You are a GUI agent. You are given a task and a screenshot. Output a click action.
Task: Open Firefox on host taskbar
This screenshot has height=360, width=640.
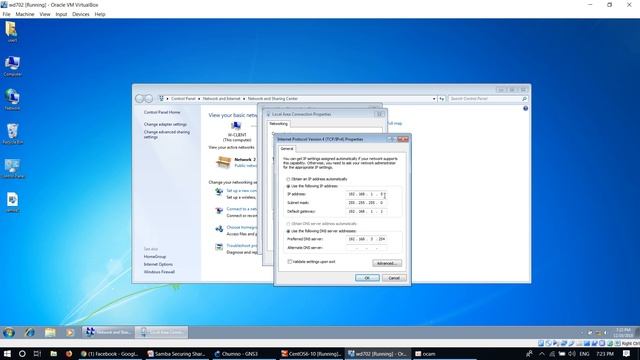69,354
